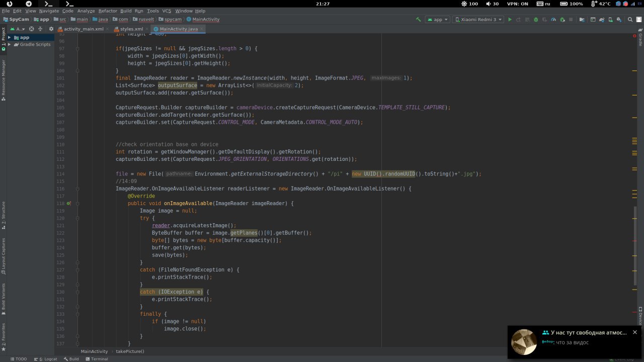Open Project Structure icon in toolbar
The height and width of the screenshot is (362, 644).
click(x=582, y=20)
